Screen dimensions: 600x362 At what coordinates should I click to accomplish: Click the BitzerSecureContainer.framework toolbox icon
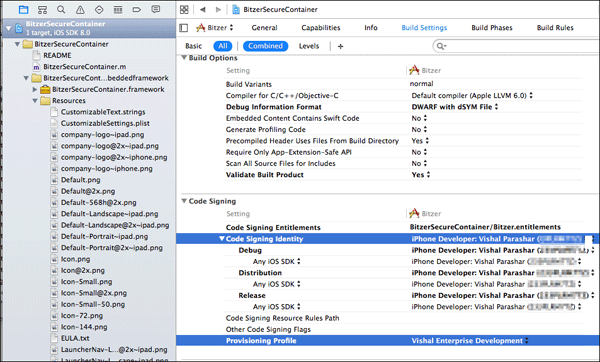coord(45,90)
